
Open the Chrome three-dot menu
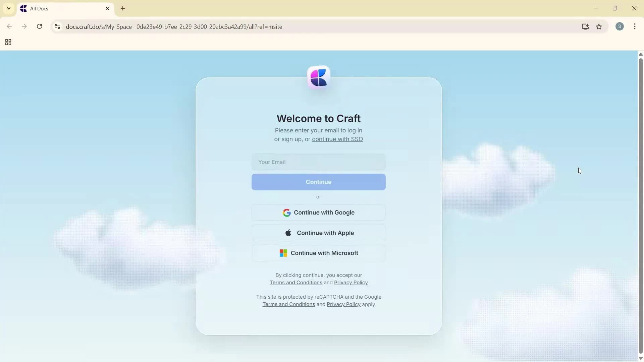click(635, 26)
